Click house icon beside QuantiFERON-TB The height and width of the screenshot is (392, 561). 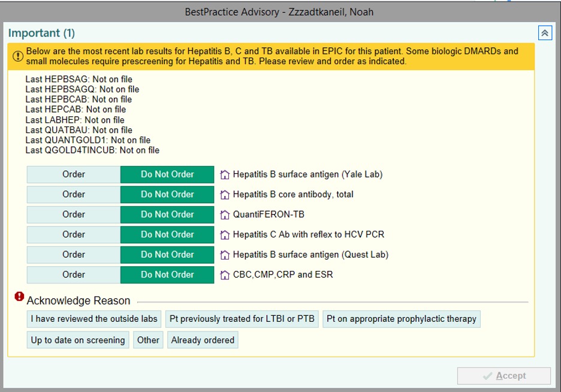[x=225, y=215]
